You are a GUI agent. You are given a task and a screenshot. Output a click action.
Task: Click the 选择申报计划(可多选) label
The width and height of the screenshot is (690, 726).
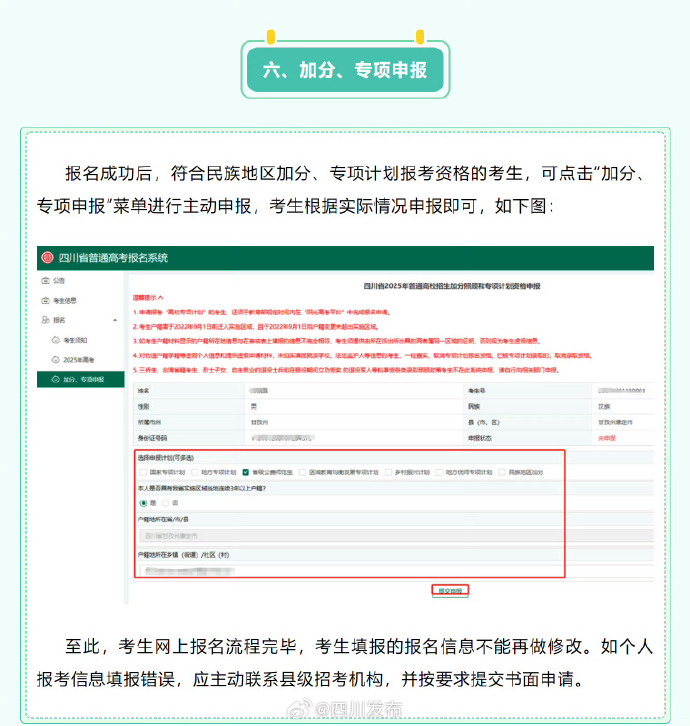point(165,458)
